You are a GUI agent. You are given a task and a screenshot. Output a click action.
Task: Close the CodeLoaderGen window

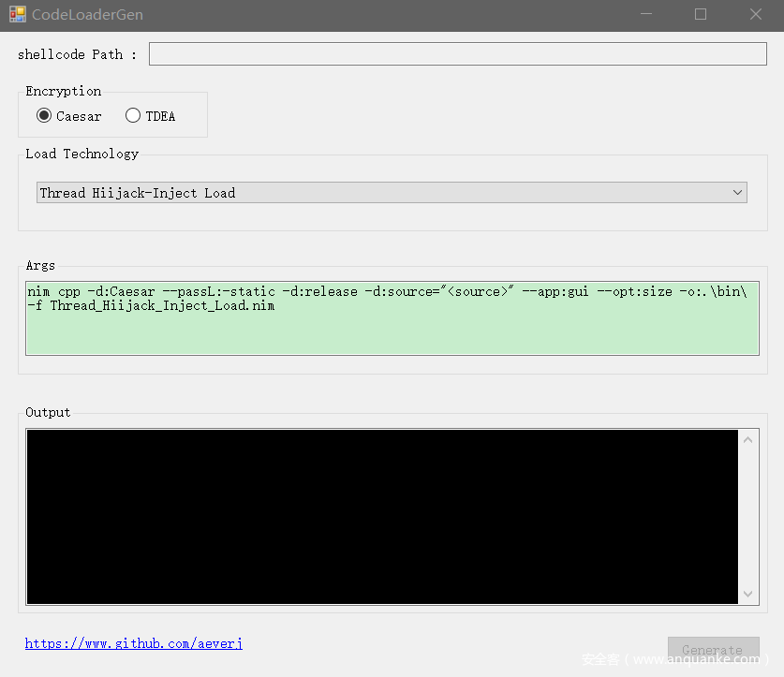tap(755, 15)
